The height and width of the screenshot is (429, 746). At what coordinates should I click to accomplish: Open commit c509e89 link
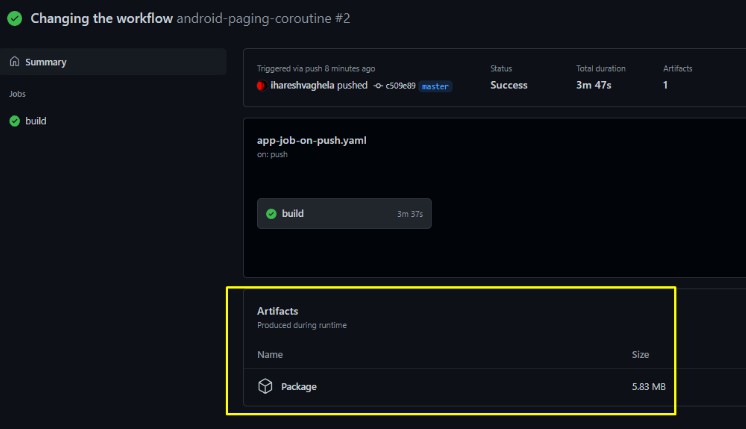point(400,86)
